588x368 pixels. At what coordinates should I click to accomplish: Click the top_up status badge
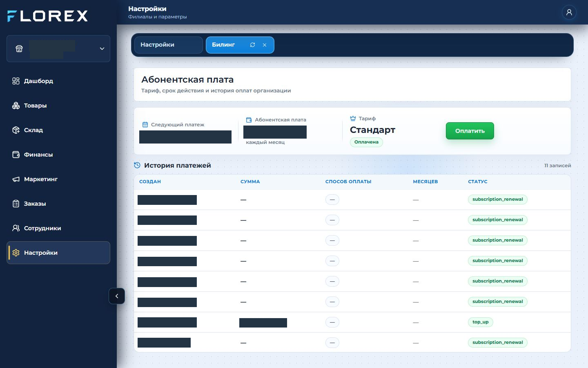coord(481,322)
